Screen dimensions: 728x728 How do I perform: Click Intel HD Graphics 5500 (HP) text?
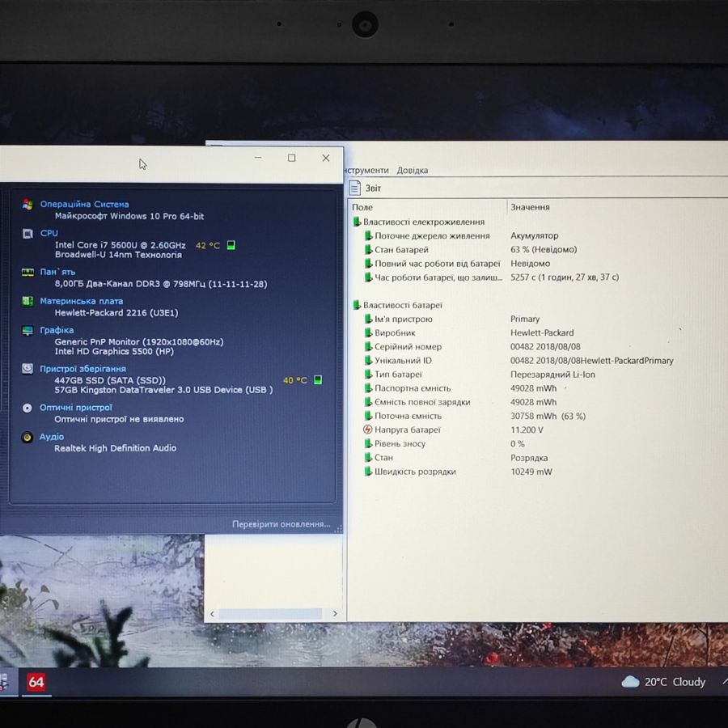114,352
